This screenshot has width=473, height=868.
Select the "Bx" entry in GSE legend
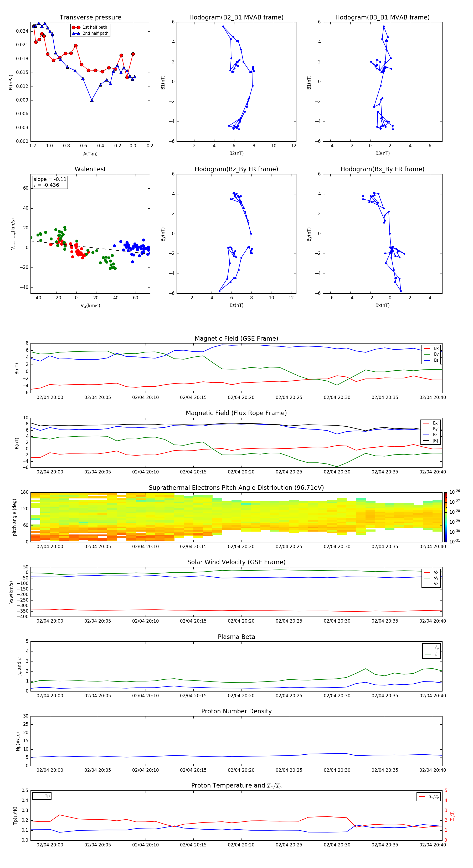(431, 349)
